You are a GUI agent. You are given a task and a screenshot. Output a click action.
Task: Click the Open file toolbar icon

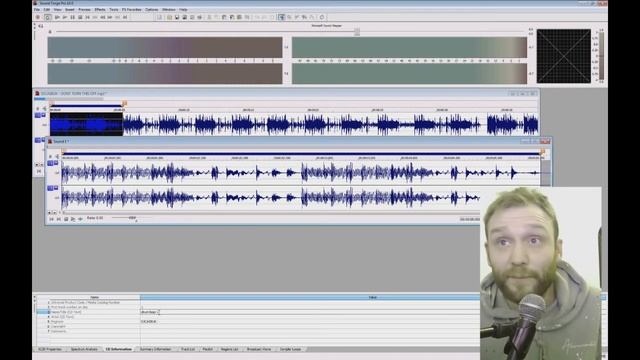[169, 17]
